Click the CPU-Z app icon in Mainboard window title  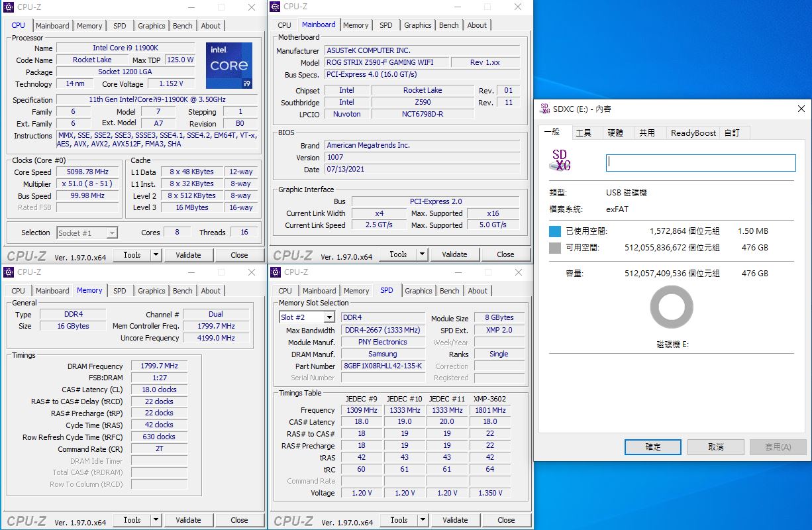[276, 7]
